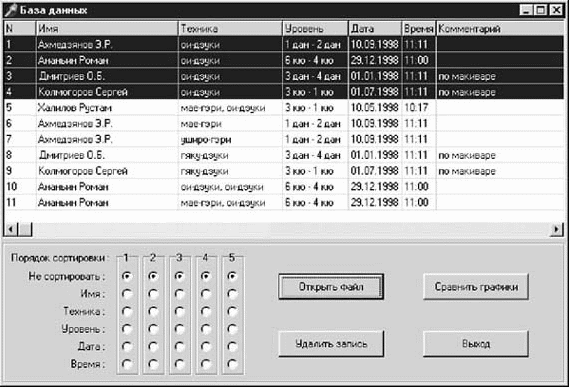Maximize the 'База данных' window
Image resolution: width=570 pixels, height=388 pixels.
point(540,10)
